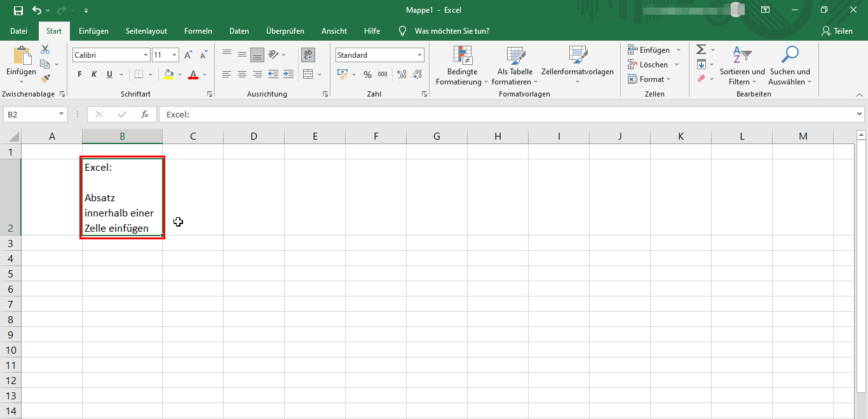The image size is (868, 419).
Task: Switch to the Überprüfen tab
Action: [x=285, y=31]
